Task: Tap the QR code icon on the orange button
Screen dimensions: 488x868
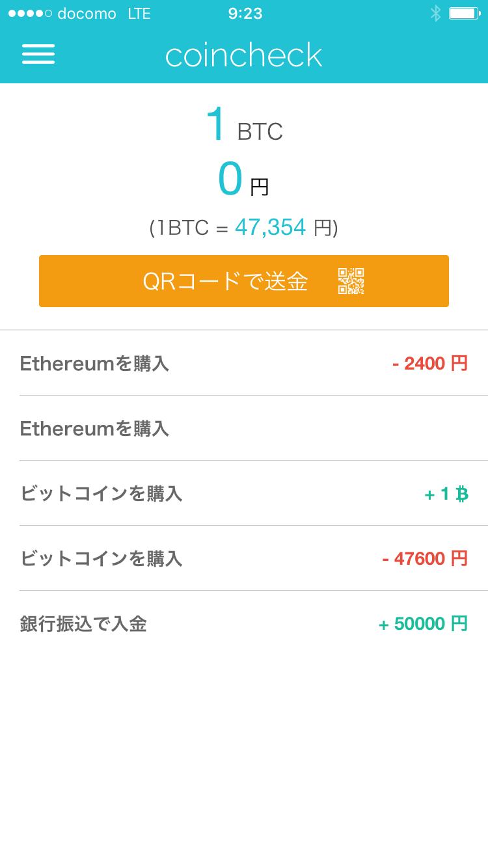Action: pyautogui.click(x=351, y=281)
